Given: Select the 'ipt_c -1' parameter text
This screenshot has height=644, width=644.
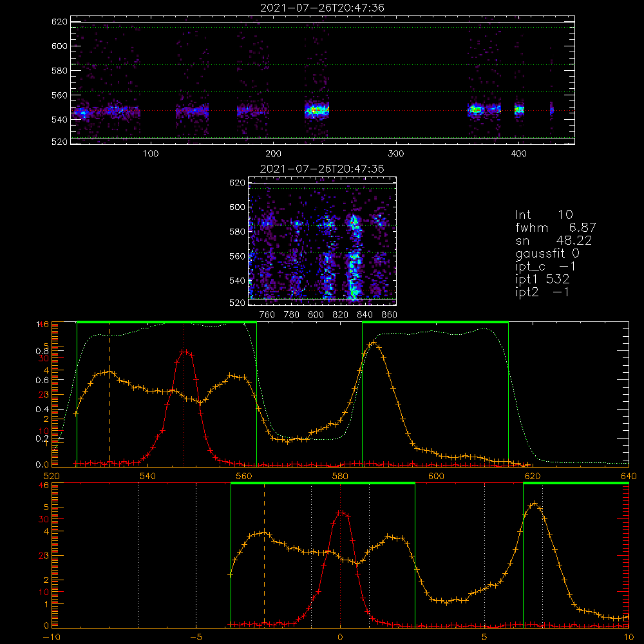Looking at the screenshot, I should click(x=545, y=267).
